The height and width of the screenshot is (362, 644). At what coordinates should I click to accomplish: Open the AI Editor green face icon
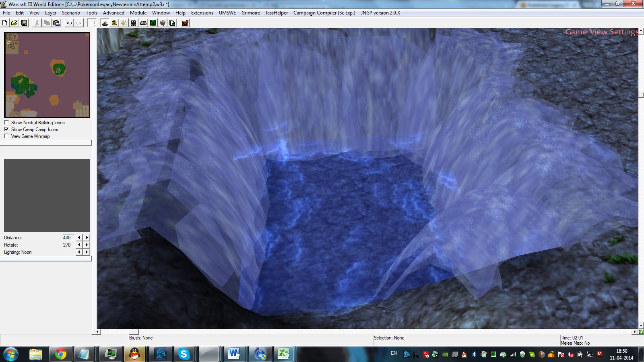coord(153,23)
